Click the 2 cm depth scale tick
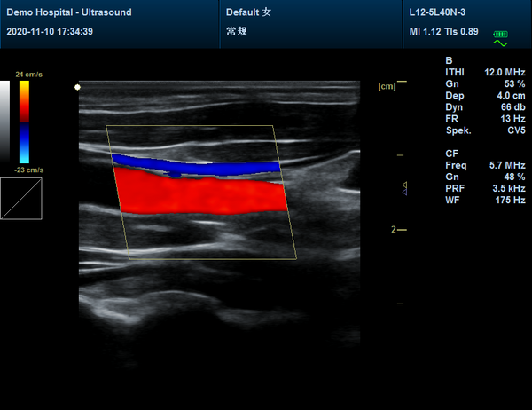Image resolution: width=532 pixels, height=410 pixels. (x=398, y=229)
